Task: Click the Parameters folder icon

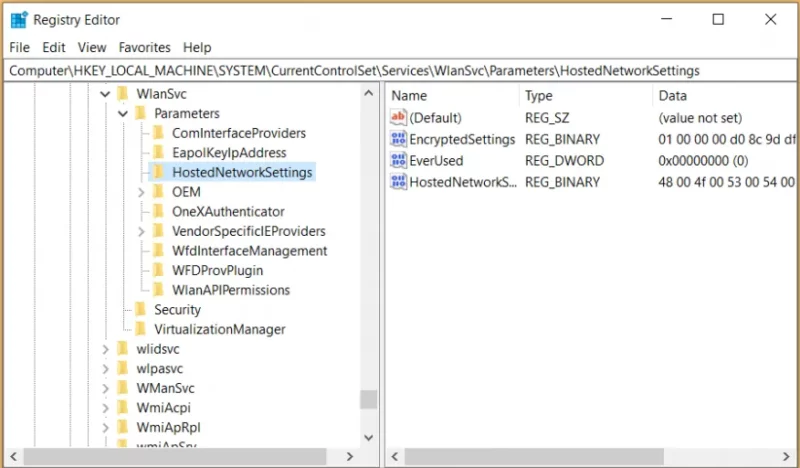Action: 140,113
